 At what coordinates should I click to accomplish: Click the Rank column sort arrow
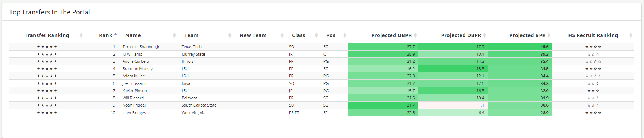pos(115,35)
